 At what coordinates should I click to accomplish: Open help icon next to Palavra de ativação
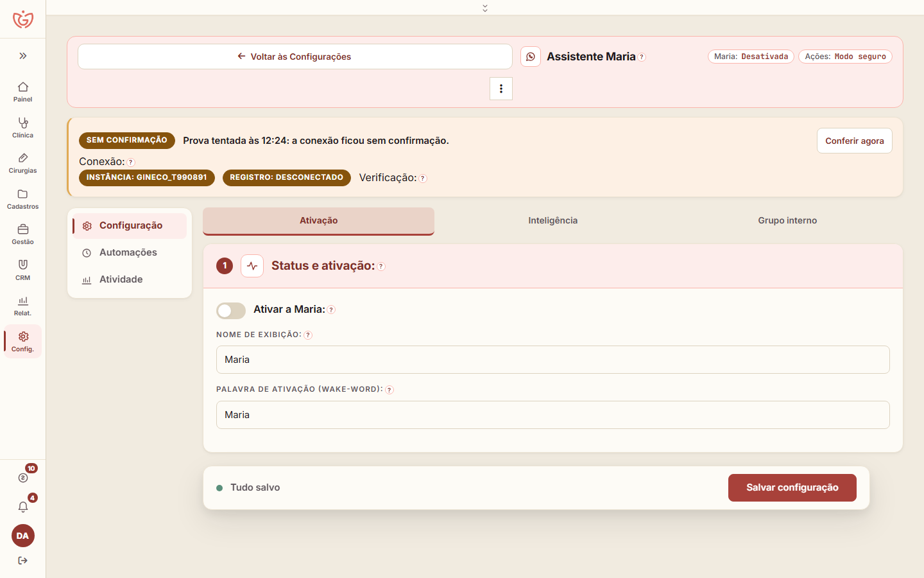pyautogui.click(x=389, y=390)
